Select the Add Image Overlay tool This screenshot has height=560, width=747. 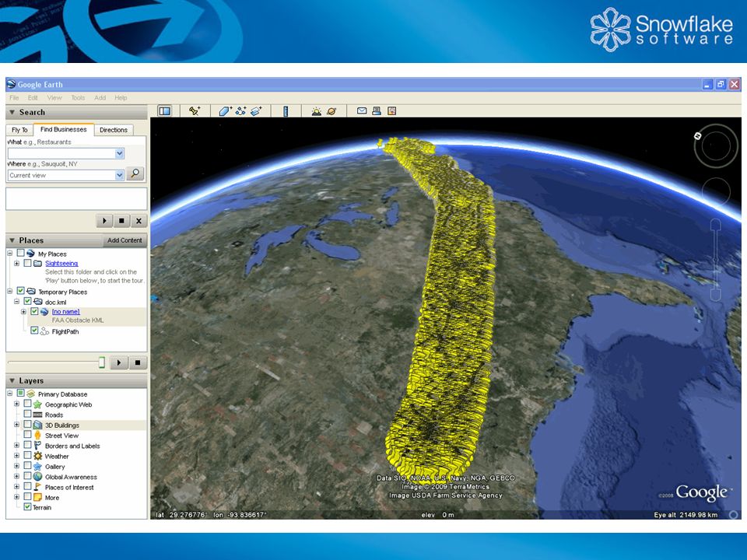click(256, 111)
